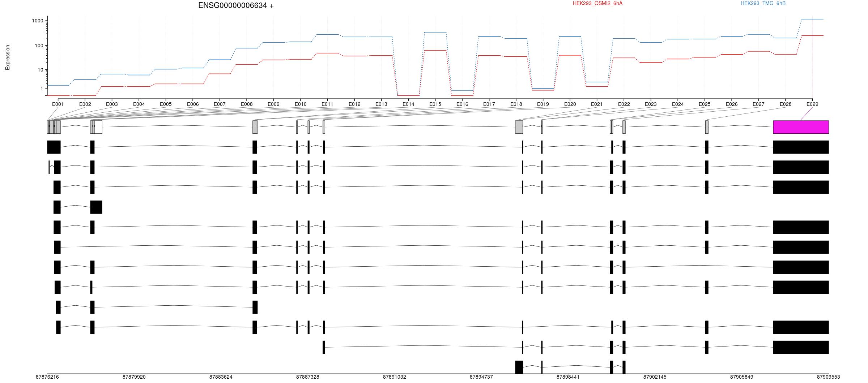Click exon label E001
The height and width of the screenshot is (383, 868).
tap(58, 104)
